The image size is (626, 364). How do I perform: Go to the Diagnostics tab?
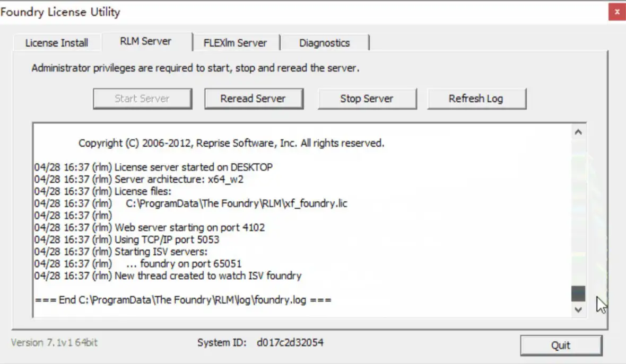pyautogui.click(x=324, y=43)
